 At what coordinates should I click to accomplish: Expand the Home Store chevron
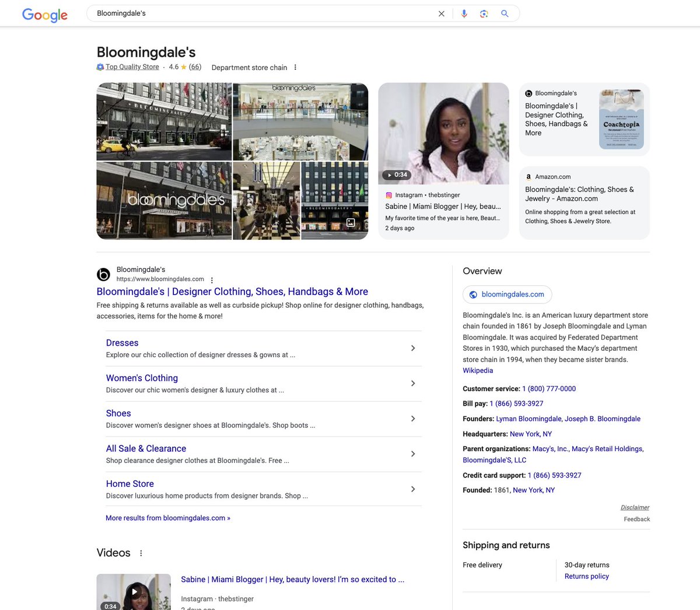(413, 489)
